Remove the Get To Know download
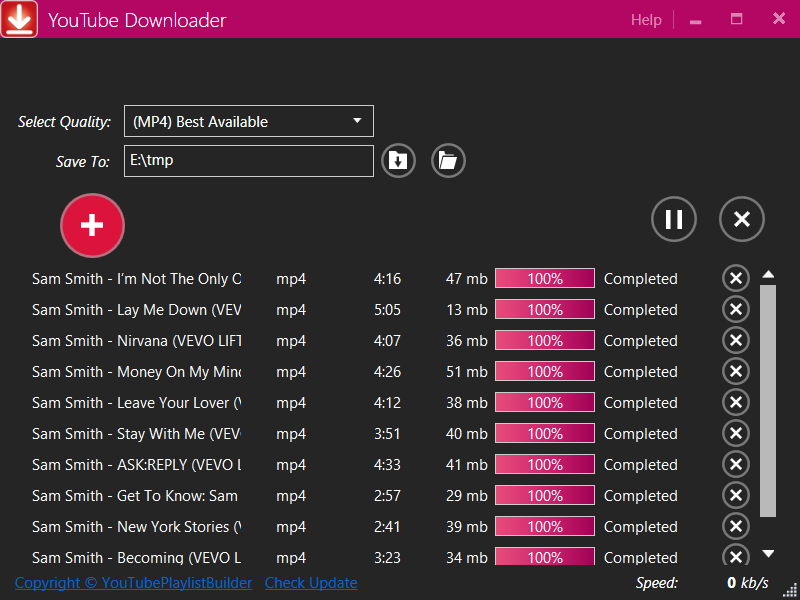 pyautogui.click(x=736, y=495)
